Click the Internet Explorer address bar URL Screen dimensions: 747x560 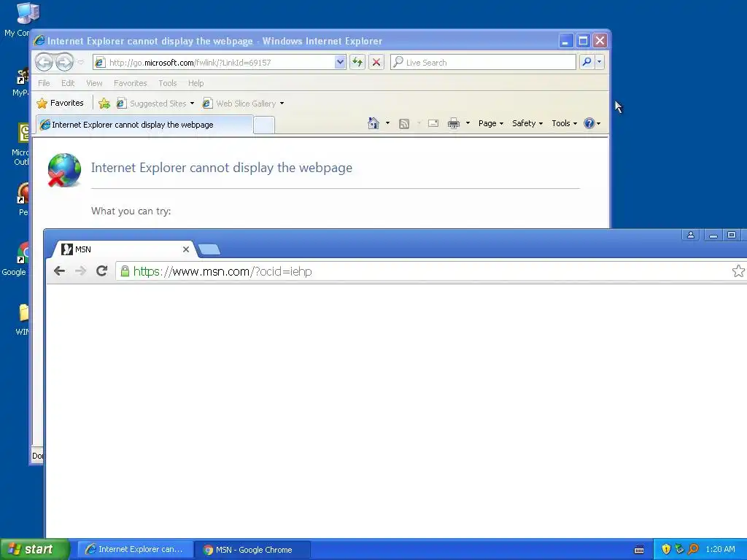coord(190,63)
